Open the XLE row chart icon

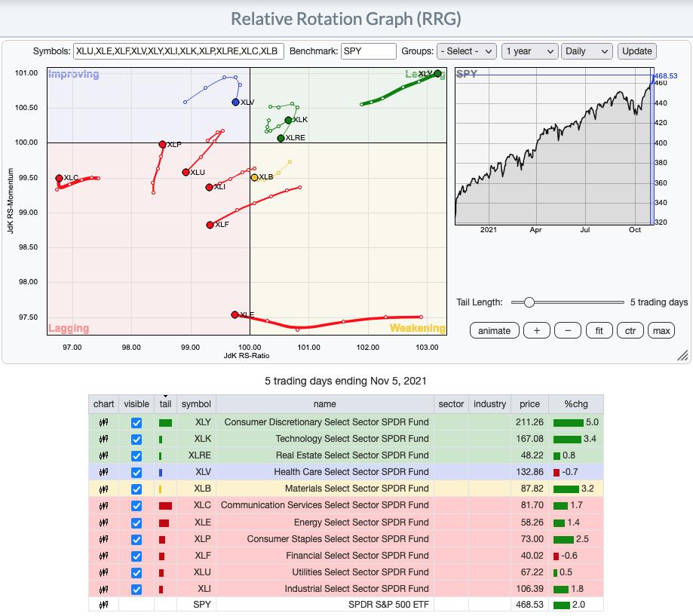coord(103,523)
